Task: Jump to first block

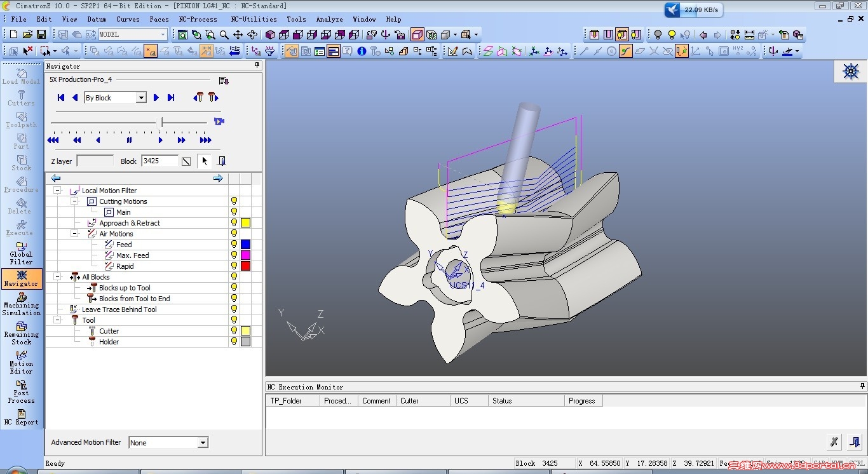Action: (x=61, y=97)
